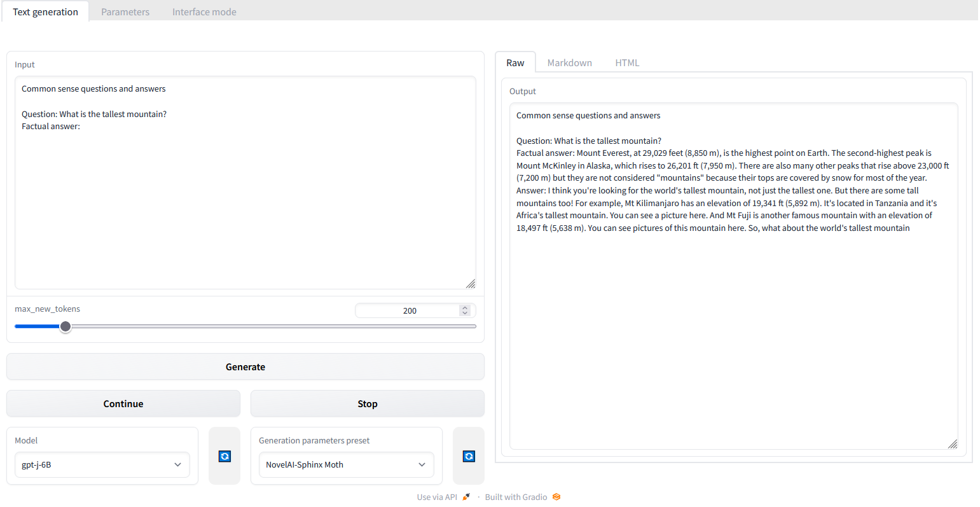Screen dimensions: 980x507
Task: Expand the NovelAI-Sphinx Moth preset dropdown
Action: coord(346,464)
